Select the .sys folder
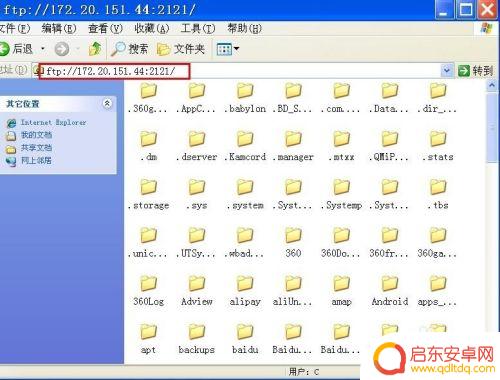Screen dimensions: 500x380 point(196,195)
